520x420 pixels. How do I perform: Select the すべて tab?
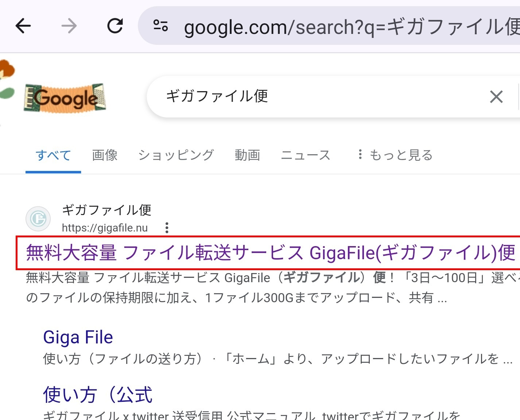click(x=53, y=155)
